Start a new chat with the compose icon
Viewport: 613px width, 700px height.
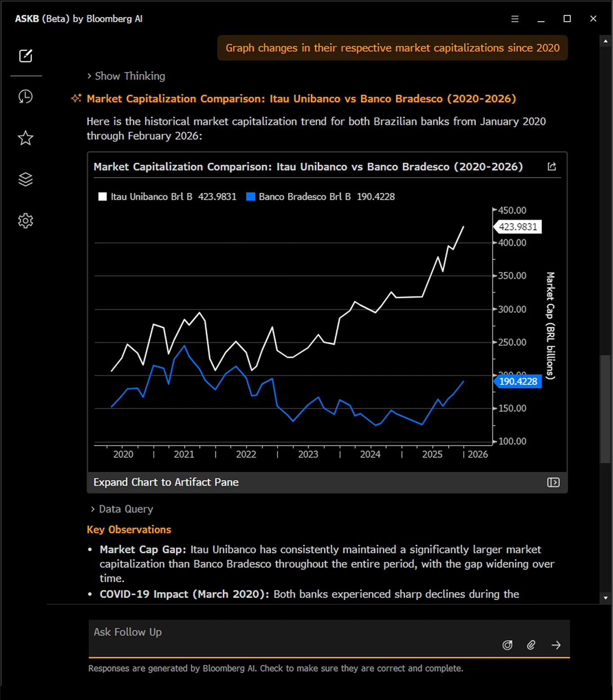coord(26,56)
